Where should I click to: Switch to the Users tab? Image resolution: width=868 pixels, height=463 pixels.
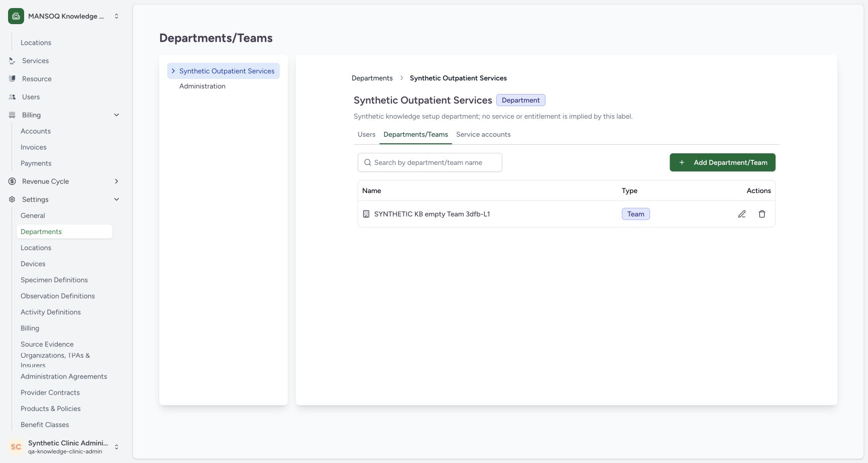pyautogui.click(x=367, y=135)
